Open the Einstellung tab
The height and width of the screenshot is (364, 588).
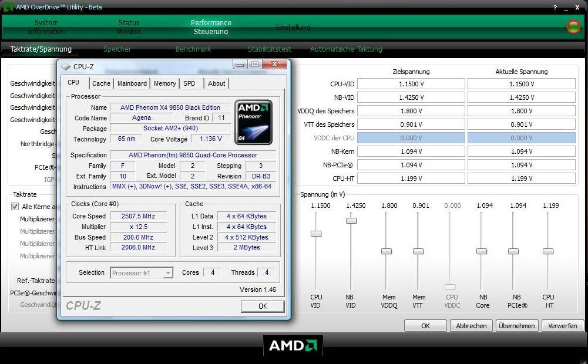tap(293, 28)
